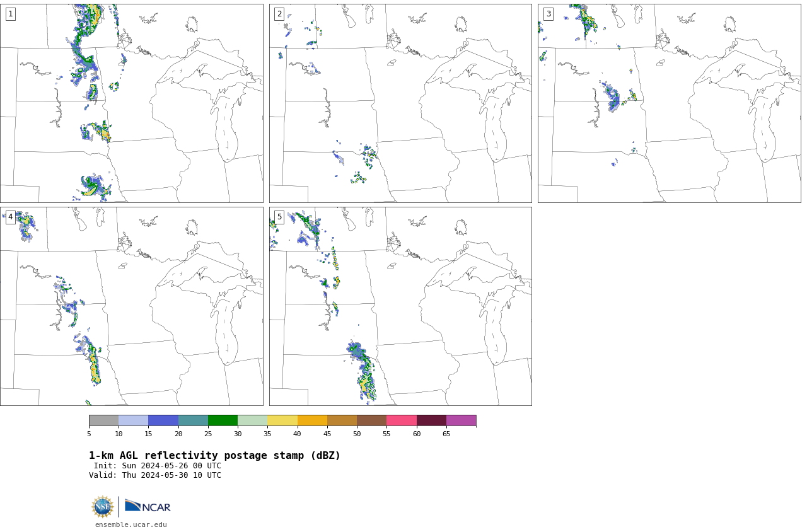Select the dark brown 50-55 dBZ swatch
This screenshot has width=807, height=532.
(371, 420)
